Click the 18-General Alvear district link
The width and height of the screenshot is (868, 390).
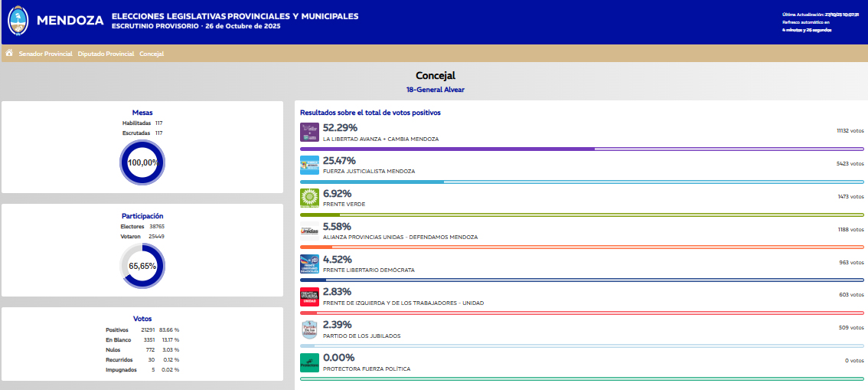point(435,90)
